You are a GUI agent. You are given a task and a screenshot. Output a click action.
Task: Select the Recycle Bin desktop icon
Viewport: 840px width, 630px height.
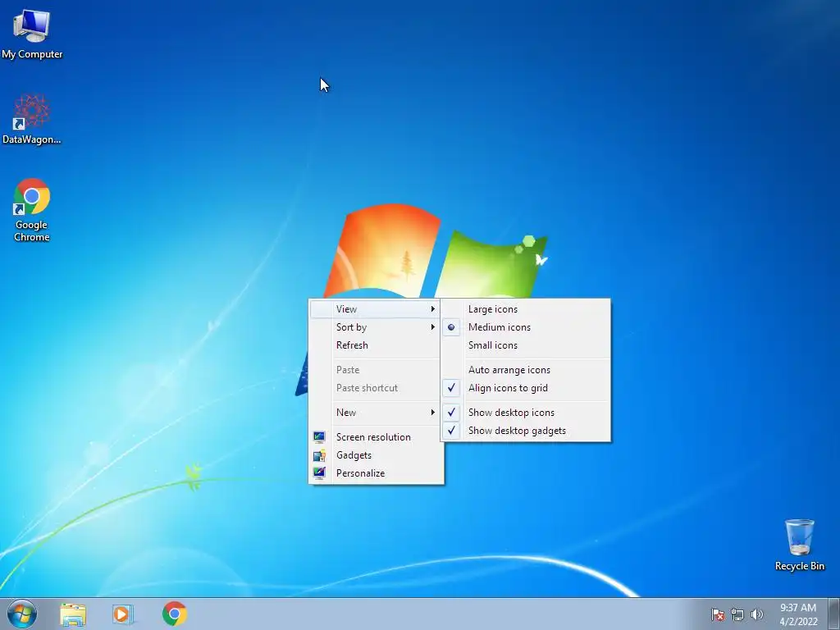click(799, 545)
